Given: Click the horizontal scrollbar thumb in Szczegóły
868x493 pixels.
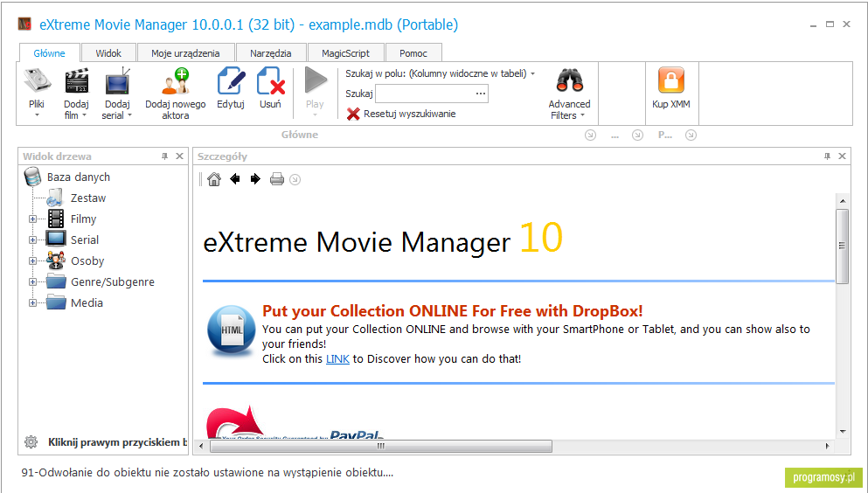Looking at the screenshot, I should pos(381,446).
